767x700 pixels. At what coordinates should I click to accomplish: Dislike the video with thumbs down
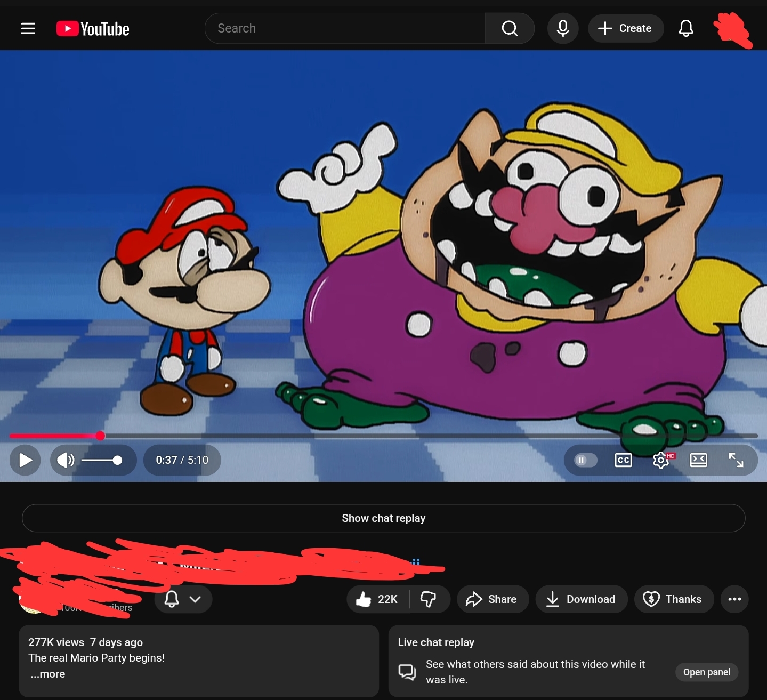[x=429, y=599]
